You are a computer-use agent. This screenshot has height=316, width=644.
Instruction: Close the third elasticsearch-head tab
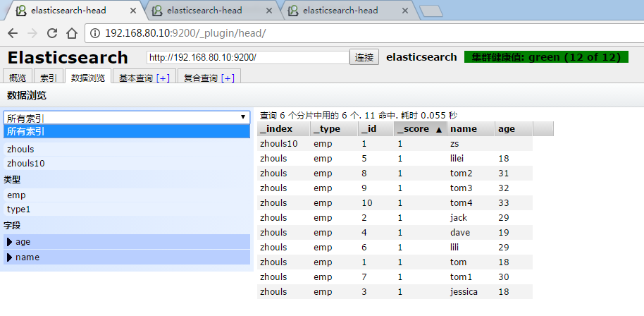pos(405,11)
